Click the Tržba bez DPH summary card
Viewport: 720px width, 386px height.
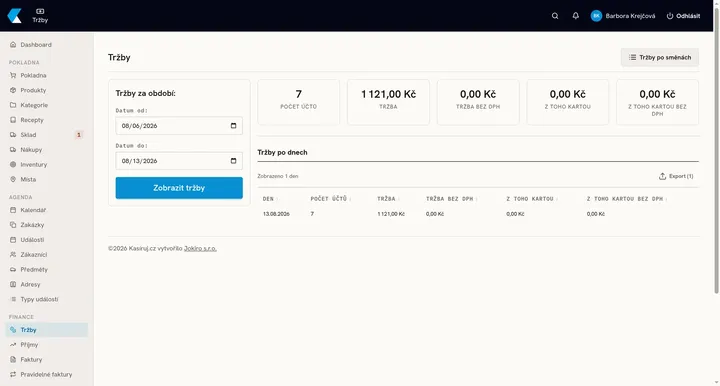478,102
